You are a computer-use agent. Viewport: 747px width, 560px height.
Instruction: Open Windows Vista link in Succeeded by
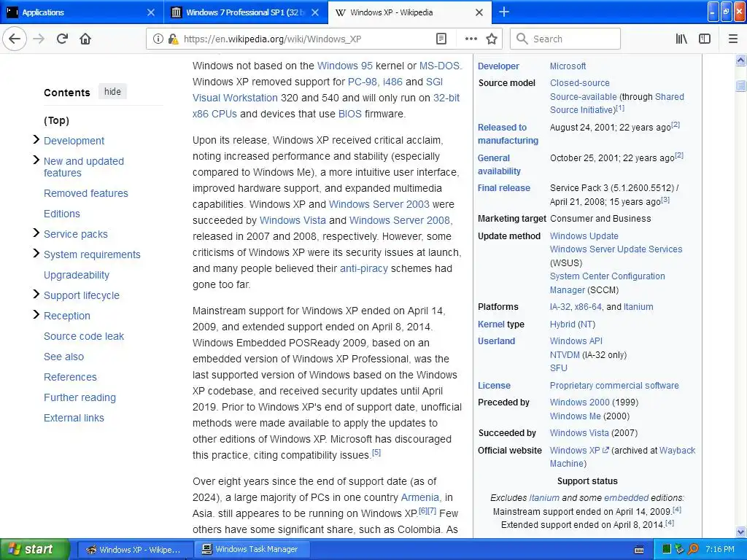tap(579, 433)
